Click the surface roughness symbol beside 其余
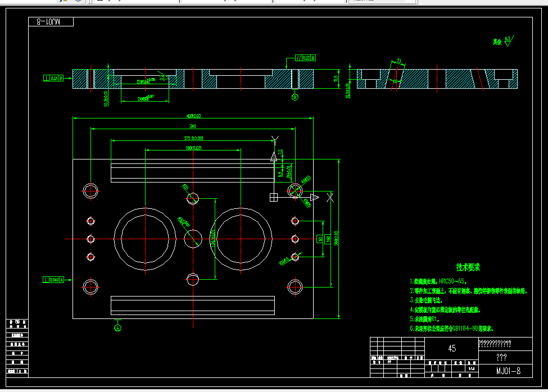The image size is (548, 392). [x=509, y=41]
